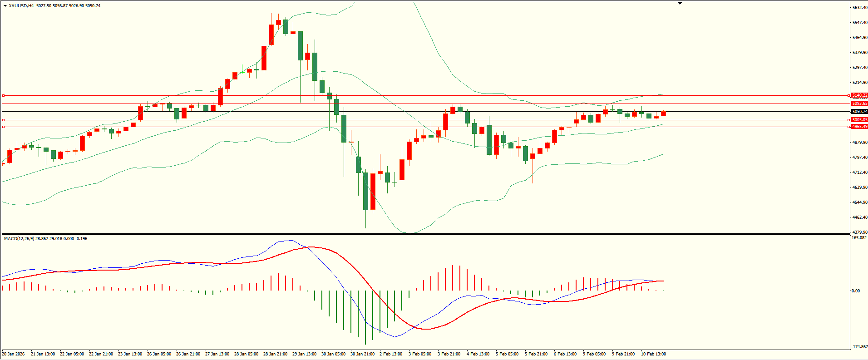This screenshot has height=360, width=868.
Task: Select the 4965.49 red price label
Action: [x=859, y=127]
